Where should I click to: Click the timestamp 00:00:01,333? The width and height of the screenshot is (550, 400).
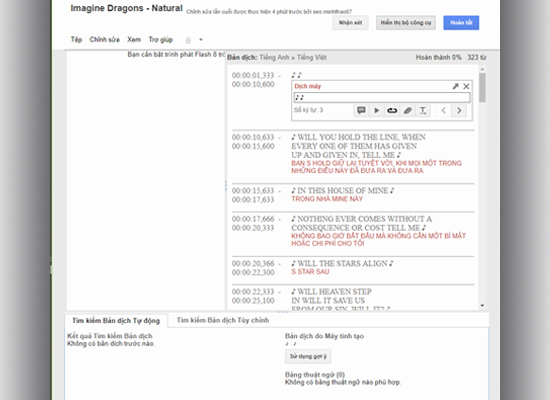click(253, 75)
